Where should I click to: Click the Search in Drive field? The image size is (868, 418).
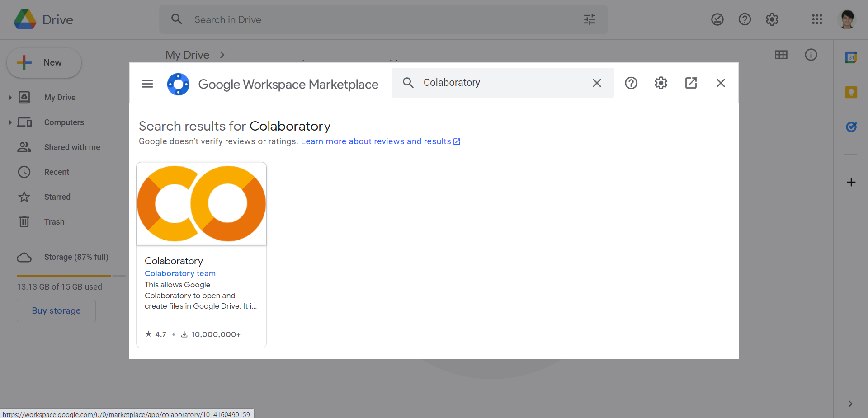pyautogui.click(x=383, y=19)
